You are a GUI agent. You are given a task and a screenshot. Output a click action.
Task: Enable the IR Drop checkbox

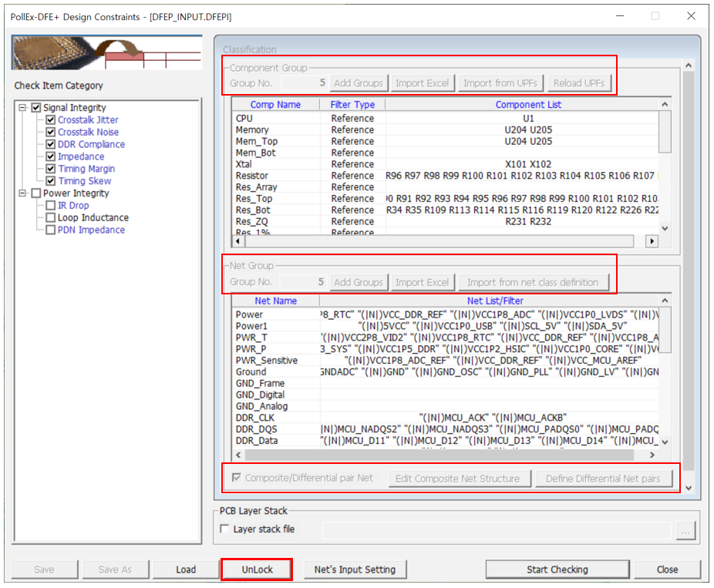[x=51, y=206]
